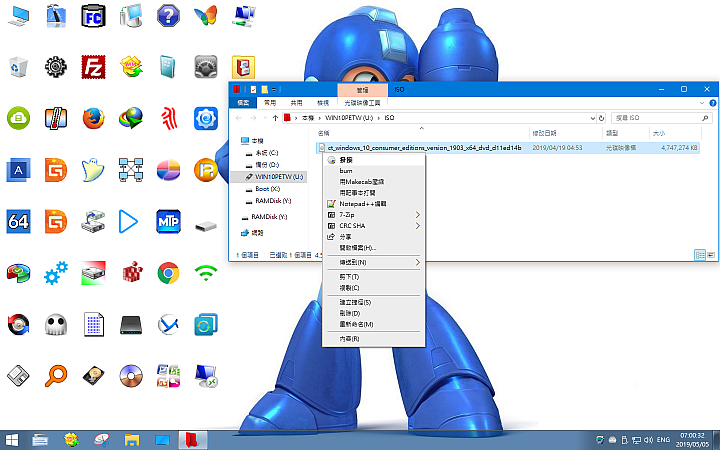Open the quick access toolbar customize dropdown
The width and height of the screenshot is (720, 450).
(274, 90)
